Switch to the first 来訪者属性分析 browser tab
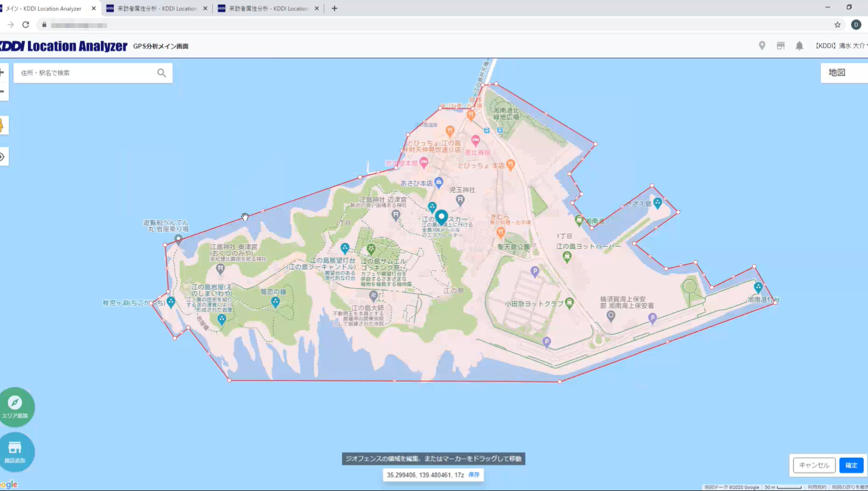 pyautogui.click(x=157, y=9)
